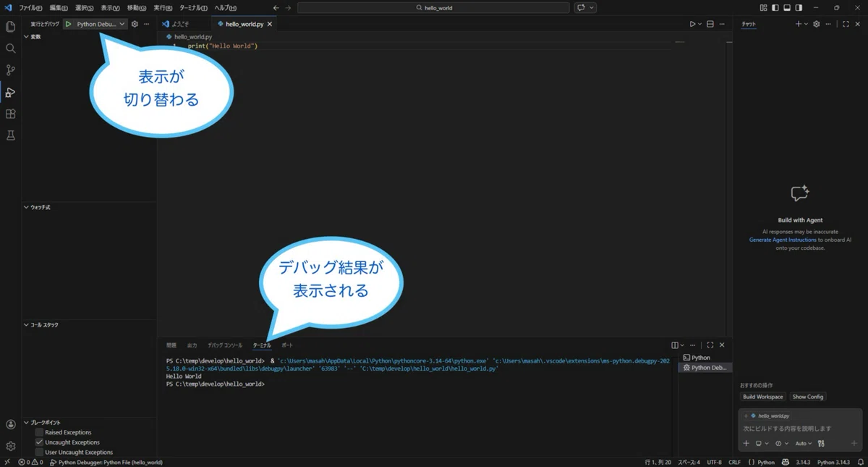
Task: Open the ターミナル menu
Action: (193, 8)
